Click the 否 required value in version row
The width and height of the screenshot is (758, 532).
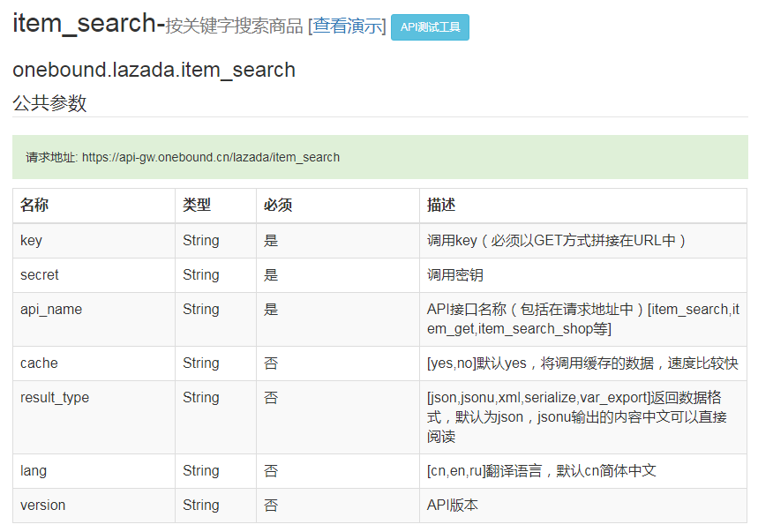click(271, 506)
